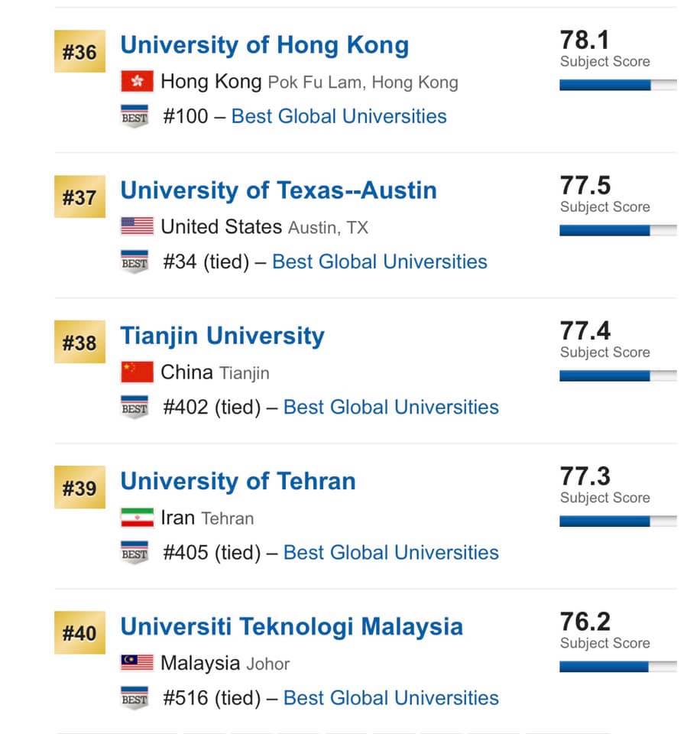Click the #36 gold rank badge
The width and height of the screenshot is (700, 734).
(79, 51)
